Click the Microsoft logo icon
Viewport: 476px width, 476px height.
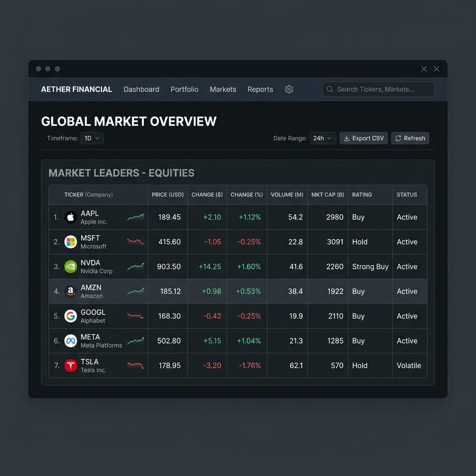(71, 242)
